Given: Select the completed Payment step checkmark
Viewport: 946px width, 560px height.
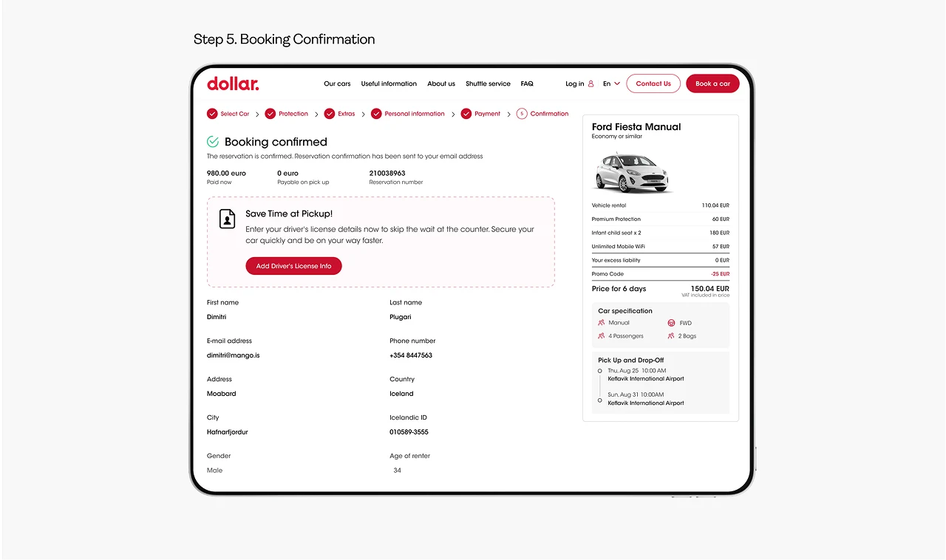Looking at the screenshot, I should [x=466, y=114].
